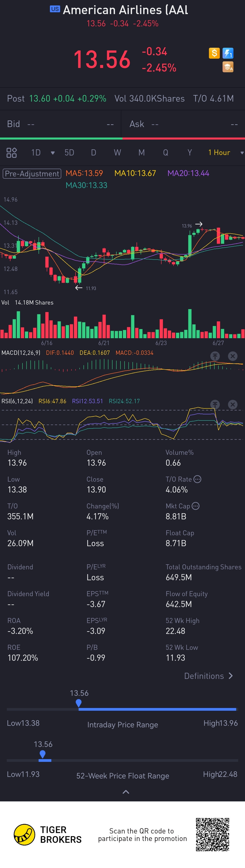Viewport: 245px width, 868px height.
Task: Tap the MA10:13.67 indicator label
Action: 135,173
